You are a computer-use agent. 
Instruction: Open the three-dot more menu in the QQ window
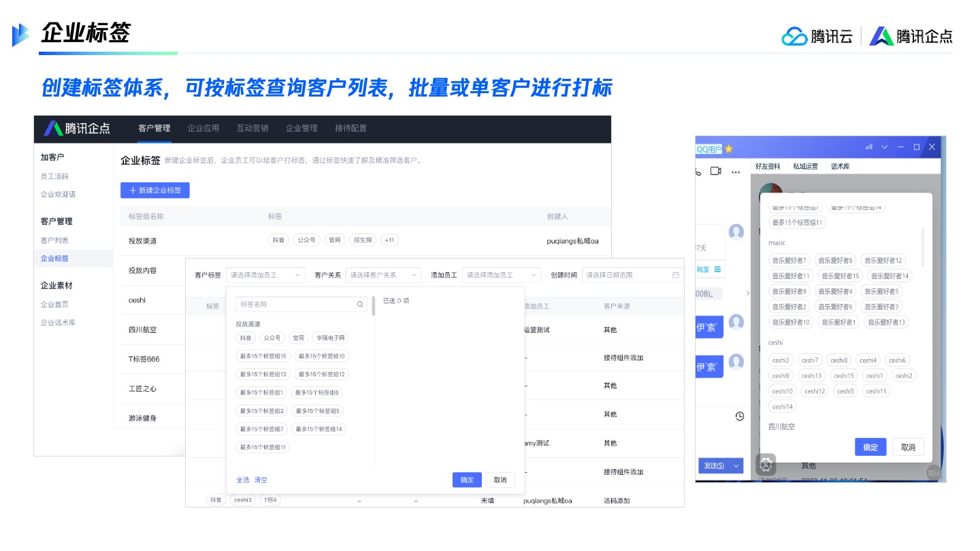(x=736, y=171)
